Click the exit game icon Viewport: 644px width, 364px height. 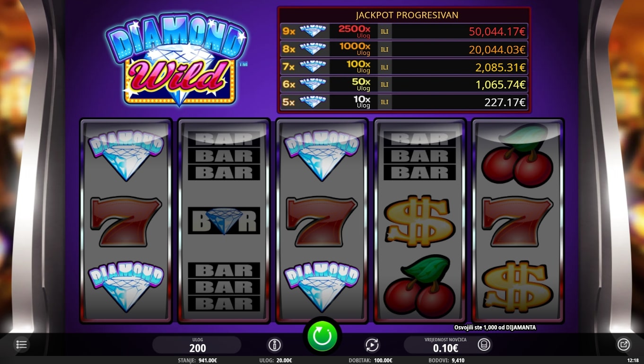pos(624,345)
